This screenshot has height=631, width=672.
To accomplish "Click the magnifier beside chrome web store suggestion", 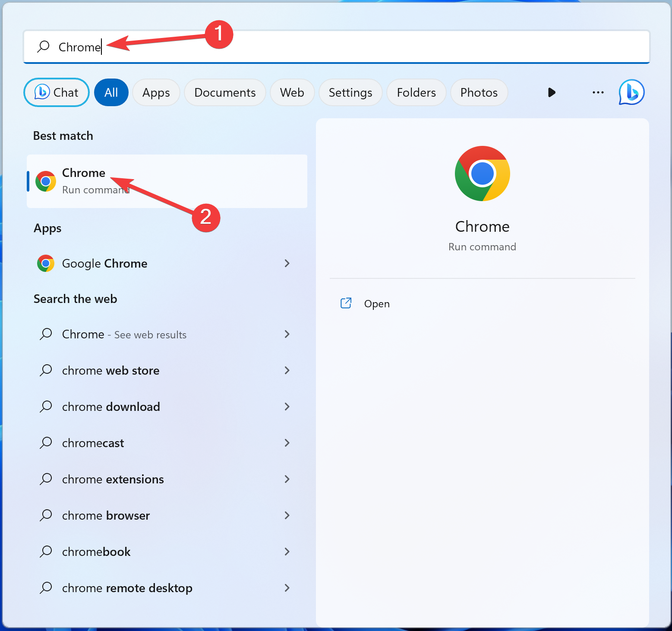I will point(46,370).
